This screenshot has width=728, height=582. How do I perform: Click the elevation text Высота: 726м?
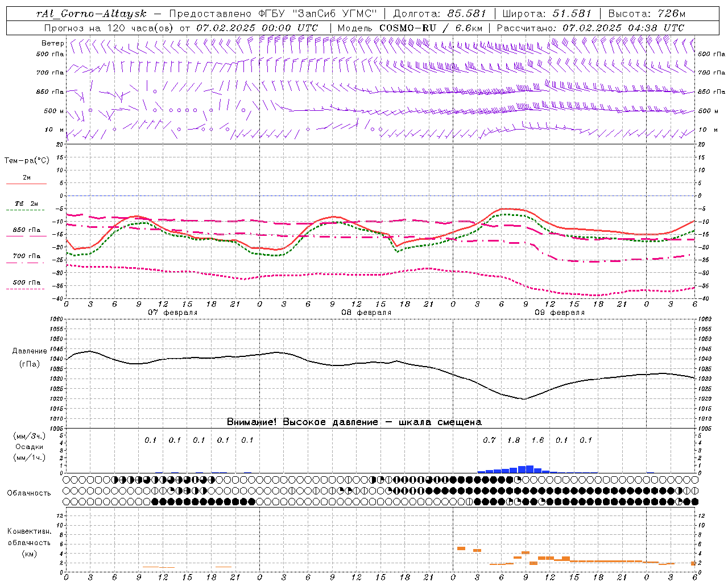tap(647, 13)
